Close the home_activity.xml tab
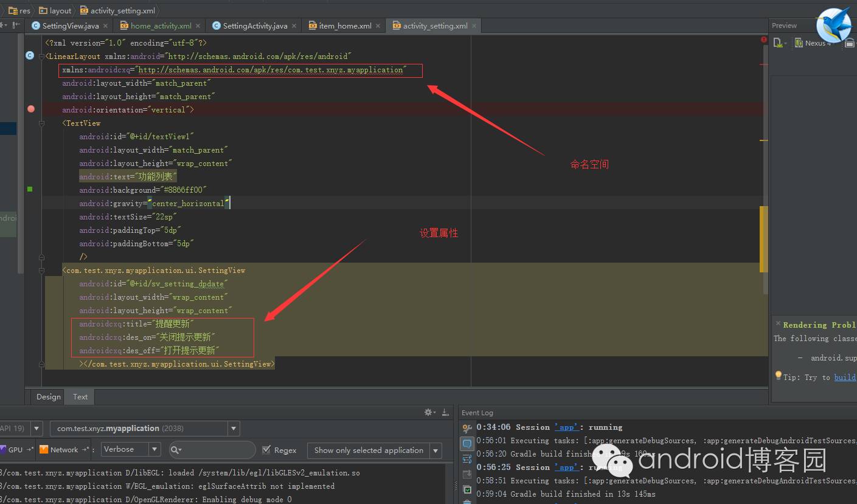 click(198, 26)
